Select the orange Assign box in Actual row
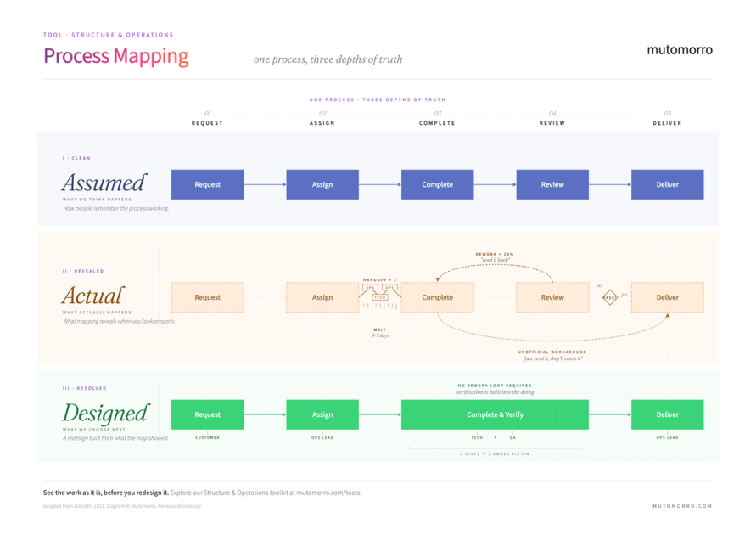 (322, 297)
